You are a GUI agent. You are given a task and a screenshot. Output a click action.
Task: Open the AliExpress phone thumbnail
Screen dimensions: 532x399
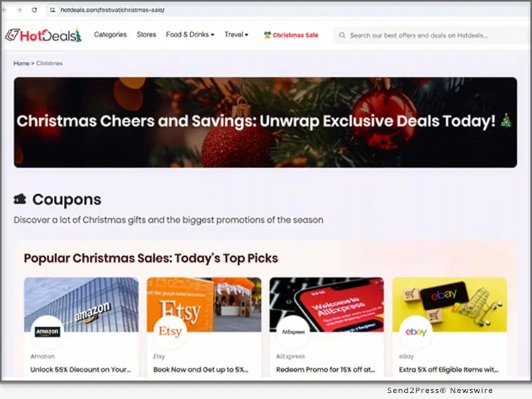(327, 305)
